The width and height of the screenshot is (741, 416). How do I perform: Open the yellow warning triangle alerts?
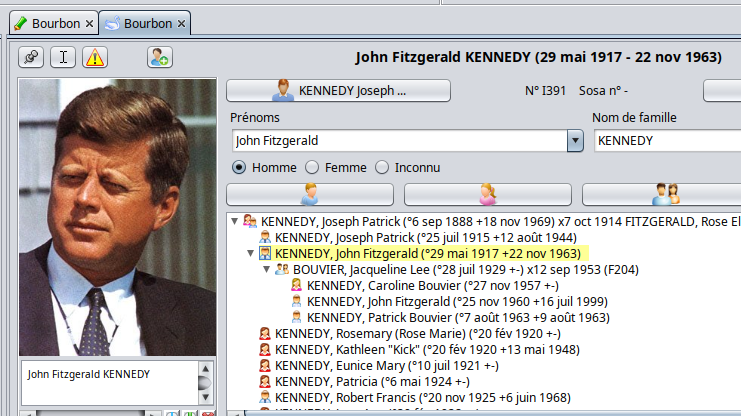tap(94, 57)
